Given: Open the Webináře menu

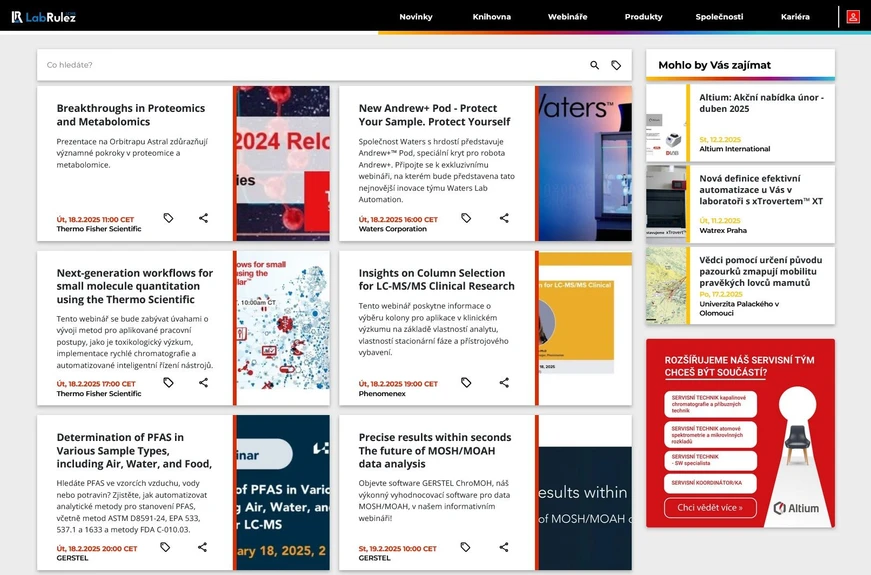Looking at the screenshot, I should 567,17.
